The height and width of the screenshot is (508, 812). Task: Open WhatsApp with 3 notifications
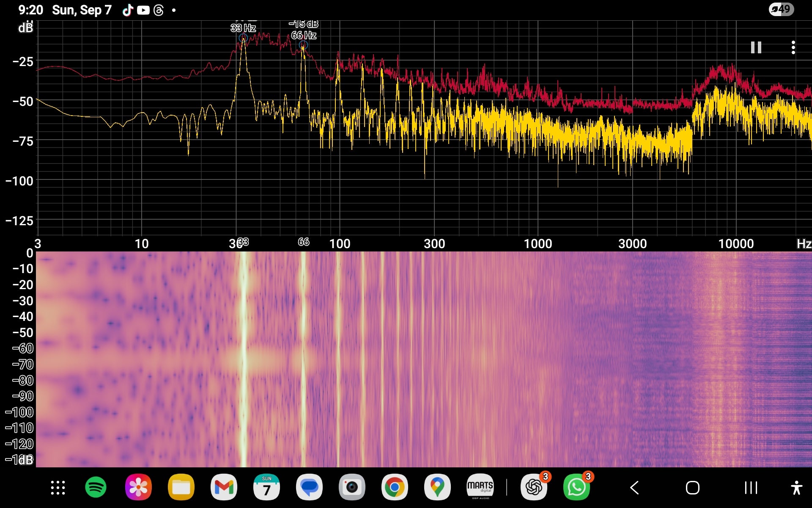pos(576,487)
